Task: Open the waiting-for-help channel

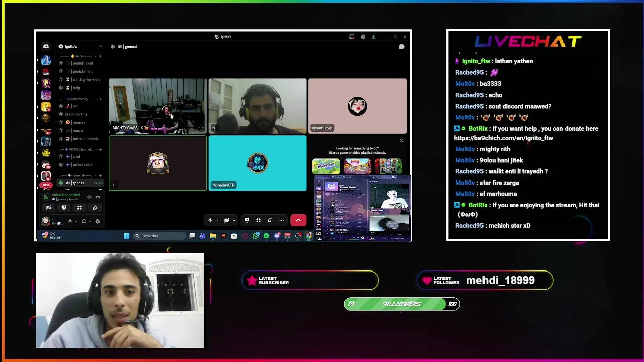Action: pyautogui.click(x=80, y=80)
